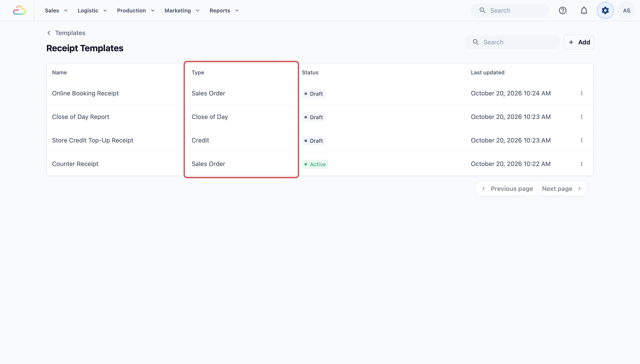Screen dimensions: 640x364
Task: Click the October 20, 2026 10:24 AM date
Action: [x=511, y=93]
